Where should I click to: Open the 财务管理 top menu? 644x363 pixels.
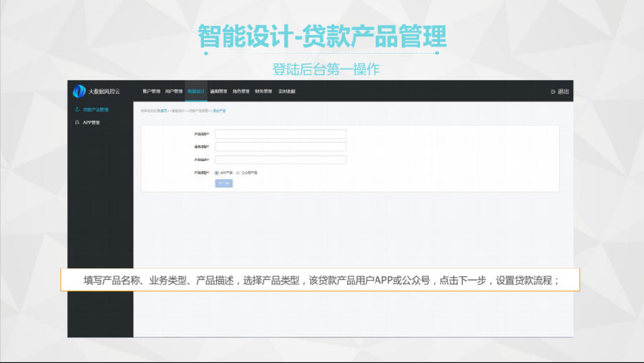[263, 92]
